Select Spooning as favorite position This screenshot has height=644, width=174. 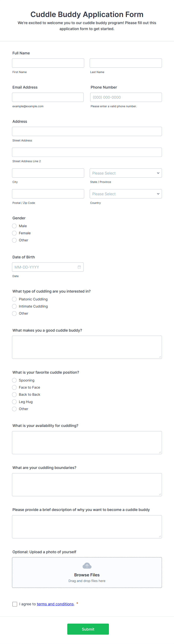pyautogui.click(x=14, y=380)
